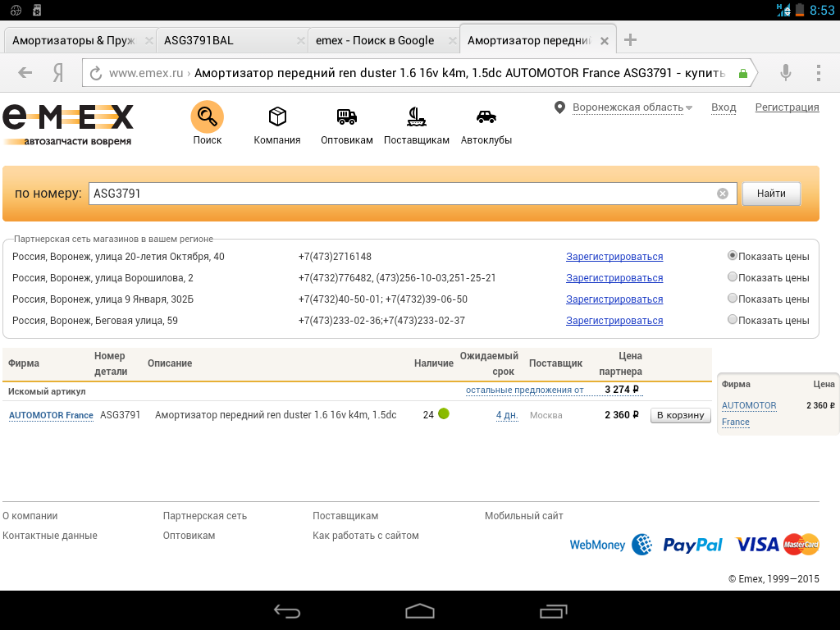This screenshot has height=630, width=840.
Task: Select prices for Беговая улица, 59
Action: point(733,319)
